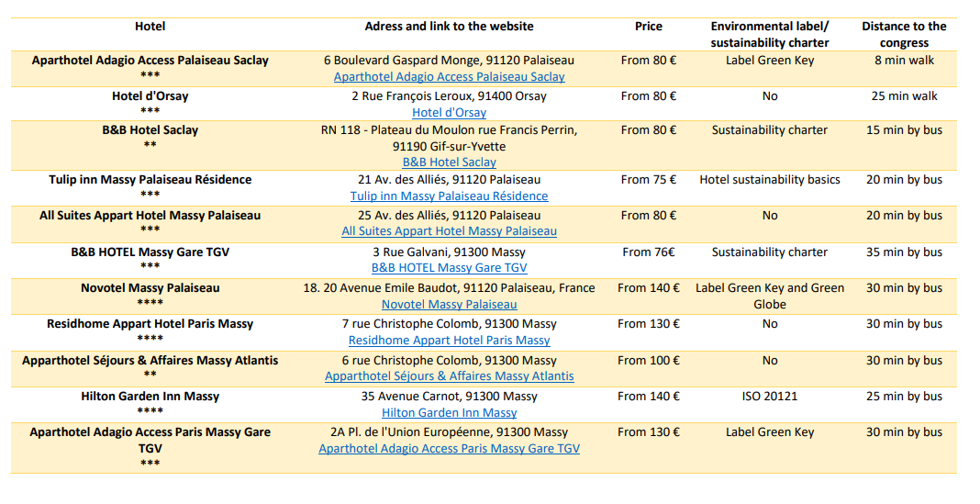Select bold name All Suites Appart Hotel Massy Palaiseau
Viewport: 980px width, 504px height.
tap(150, 216)
